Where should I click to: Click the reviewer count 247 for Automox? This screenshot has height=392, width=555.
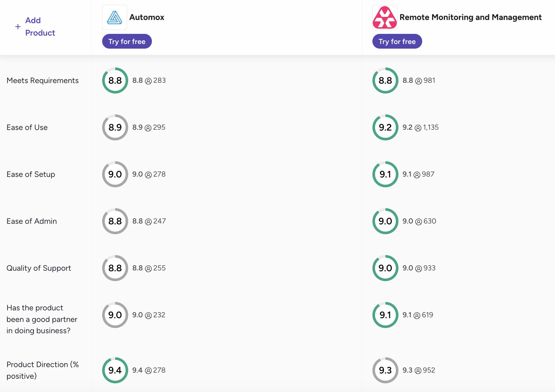159,221
